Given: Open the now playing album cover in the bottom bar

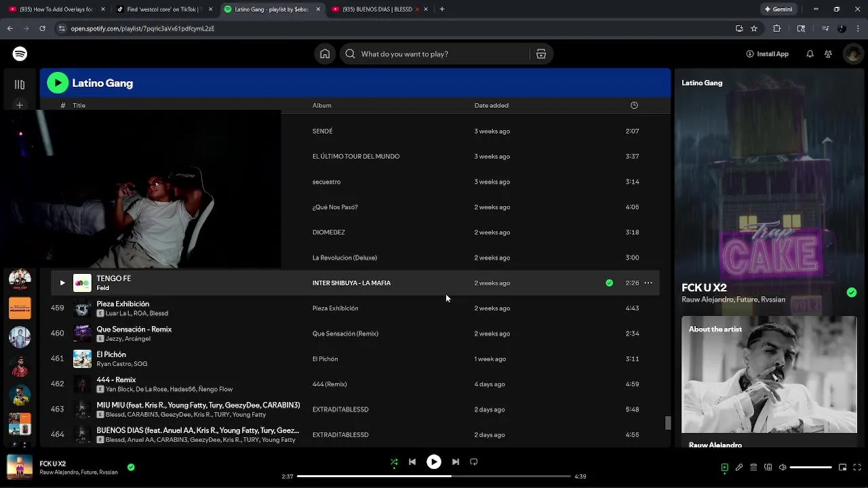Looking at the screenshot, I should click(x=20, y=467).
